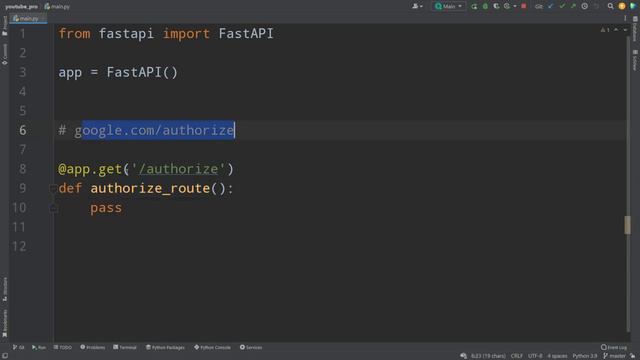Open the Terminal tool window
This screenshot has width=640, height=360.
(x=125, y=347)
